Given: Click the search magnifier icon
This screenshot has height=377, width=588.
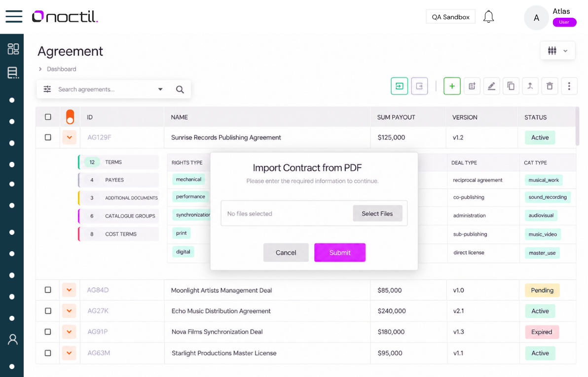Looking at the screenshot, I should [180, 89].
